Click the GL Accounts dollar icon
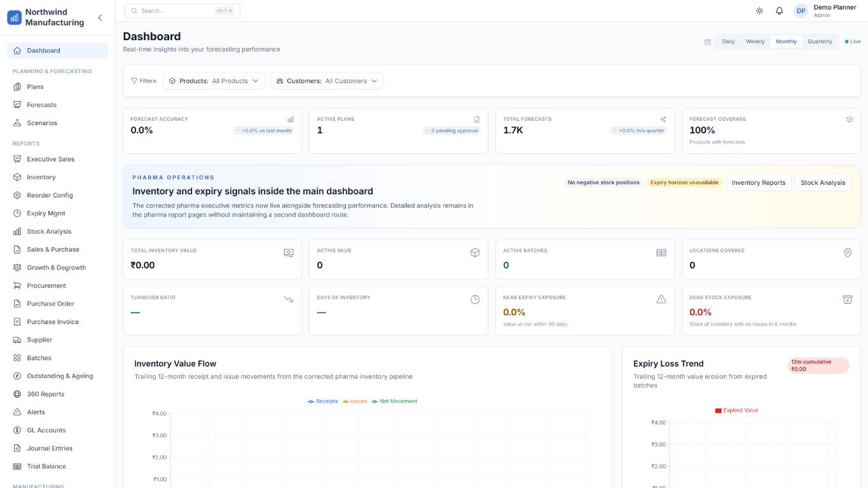Viewport: 868px width, 488px height. point(17,430)
